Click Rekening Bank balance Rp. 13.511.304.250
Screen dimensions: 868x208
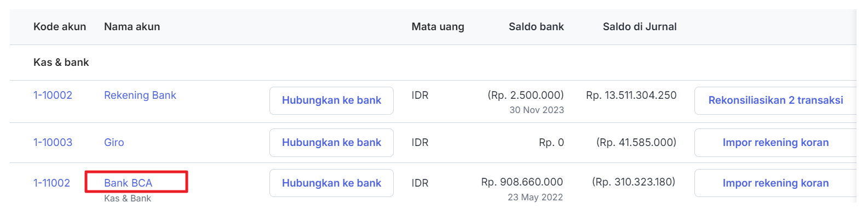631,95
